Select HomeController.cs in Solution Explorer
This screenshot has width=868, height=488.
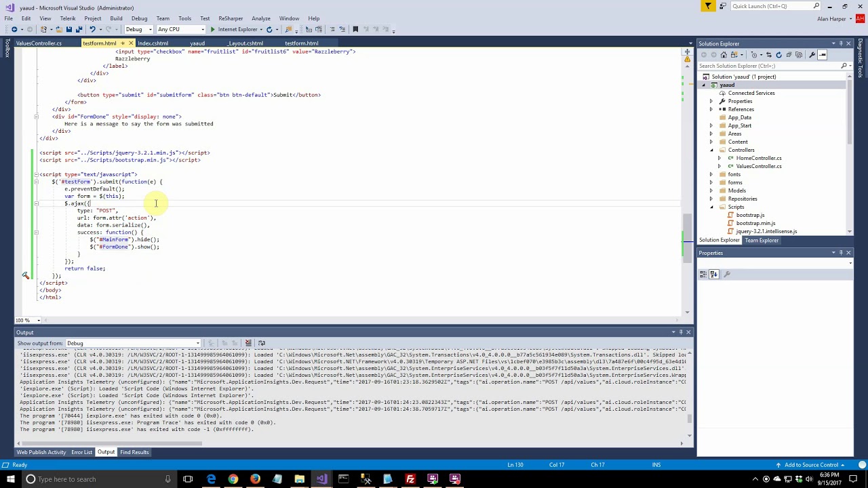coord(759,158)
